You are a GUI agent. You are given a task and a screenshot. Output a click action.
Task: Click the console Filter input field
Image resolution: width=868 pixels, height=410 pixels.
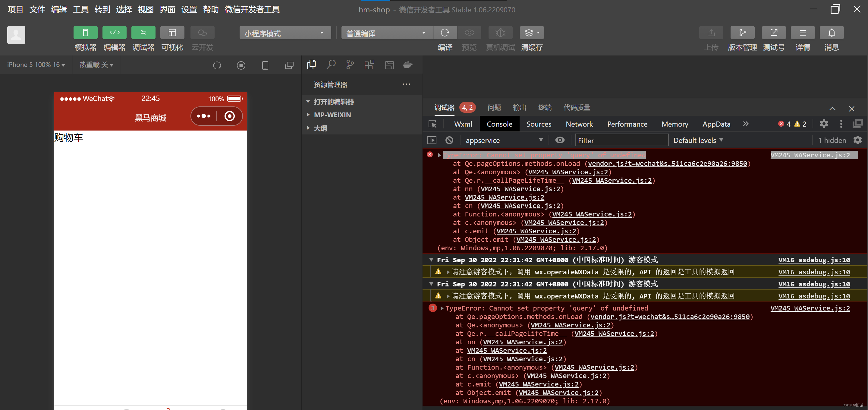click(621, 140)
